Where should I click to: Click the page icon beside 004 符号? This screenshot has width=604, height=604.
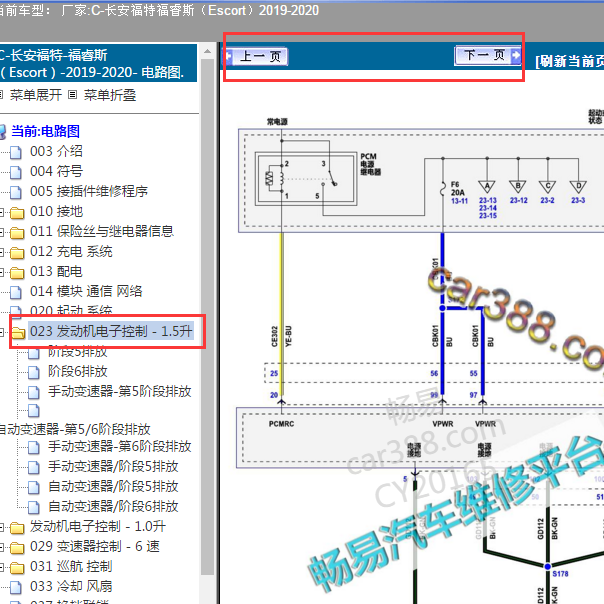click(16, 172)
